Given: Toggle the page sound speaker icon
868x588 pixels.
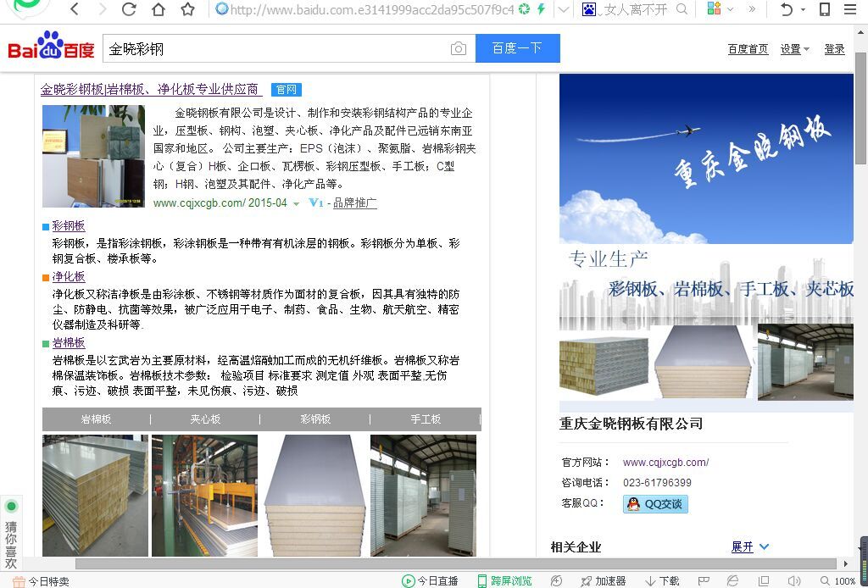Looking at the screenshot, I should click(x=793, y=581).
